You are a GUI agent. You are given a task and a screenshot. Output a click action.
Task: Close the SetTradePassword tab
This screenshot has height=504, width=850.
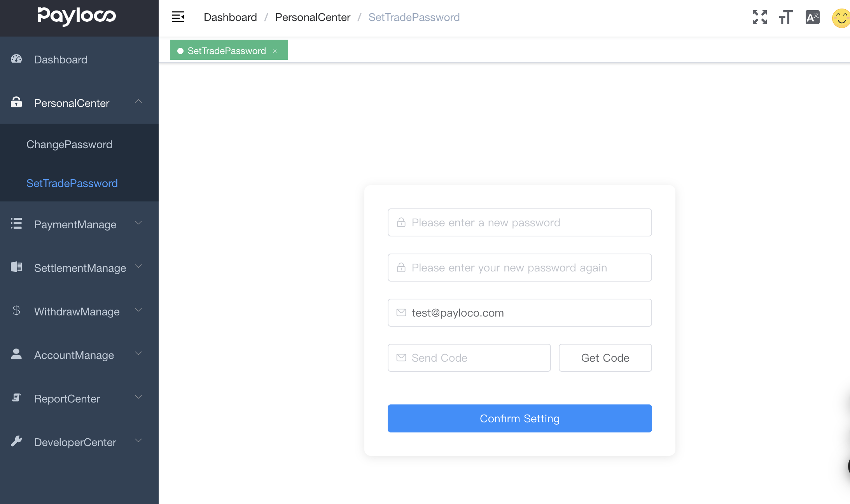[275, 51]
